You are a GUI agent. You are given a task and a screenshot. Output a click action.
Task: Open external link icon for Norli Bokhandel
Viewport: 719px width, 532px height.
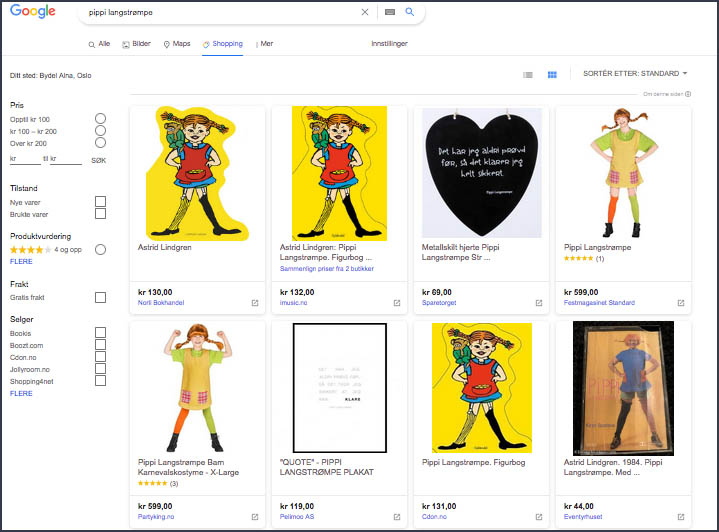255,303
